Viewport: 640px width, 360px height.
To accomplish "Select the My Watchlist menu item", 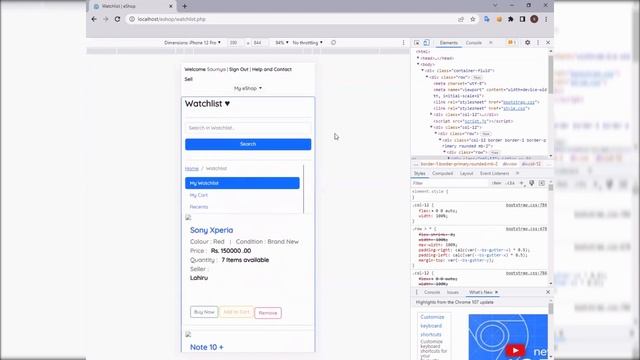I will [242, 183].
